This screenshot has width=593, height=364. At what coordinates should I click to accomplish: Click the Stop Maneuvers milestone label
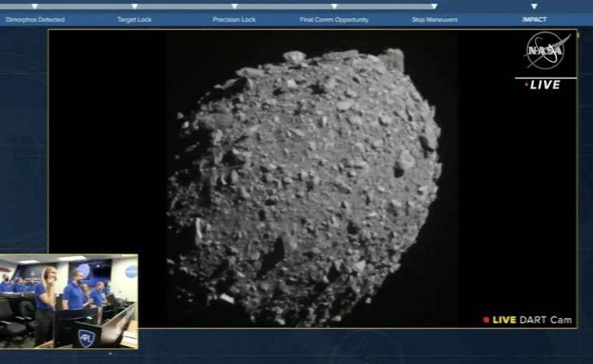[x=434, y=19]
